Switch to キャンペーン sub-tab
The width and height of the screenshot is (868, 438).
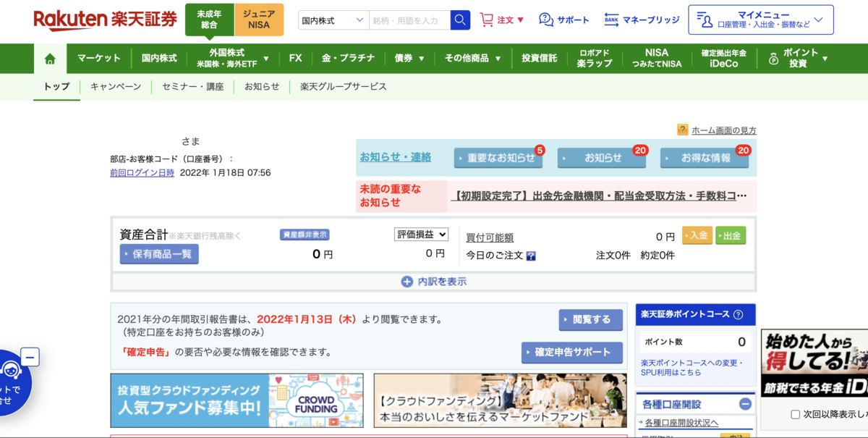click(x=116, y=87)
